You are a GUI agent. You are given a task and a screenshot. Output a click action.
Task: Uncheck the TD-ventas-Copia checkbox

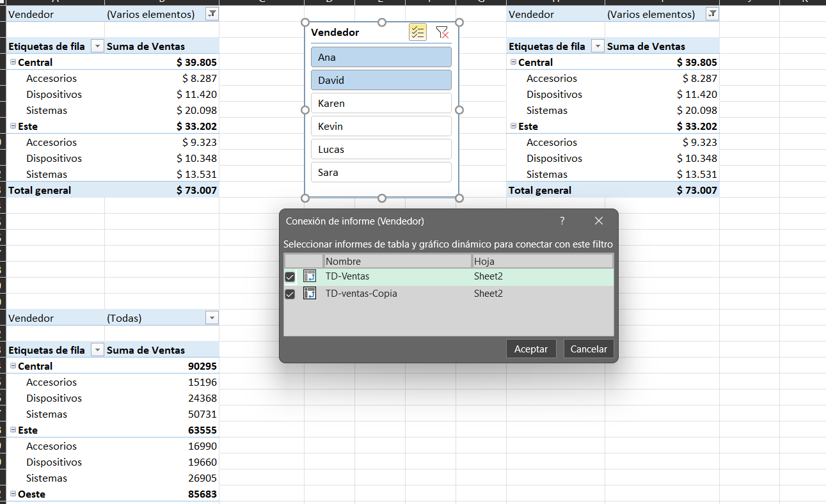[290, 294]
